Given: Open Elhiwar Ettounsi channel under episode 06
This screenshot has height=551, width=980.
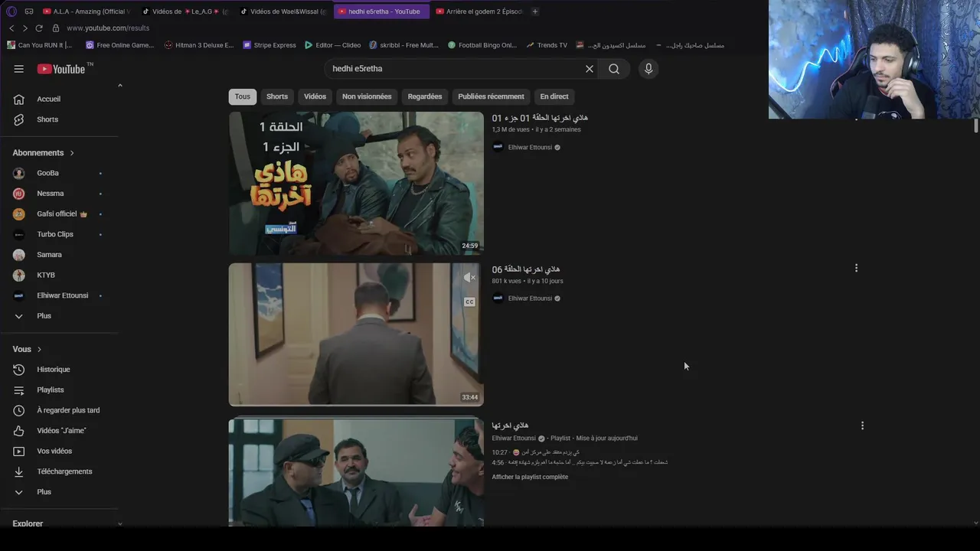Looking at the screenshot, I should point(530,298).
